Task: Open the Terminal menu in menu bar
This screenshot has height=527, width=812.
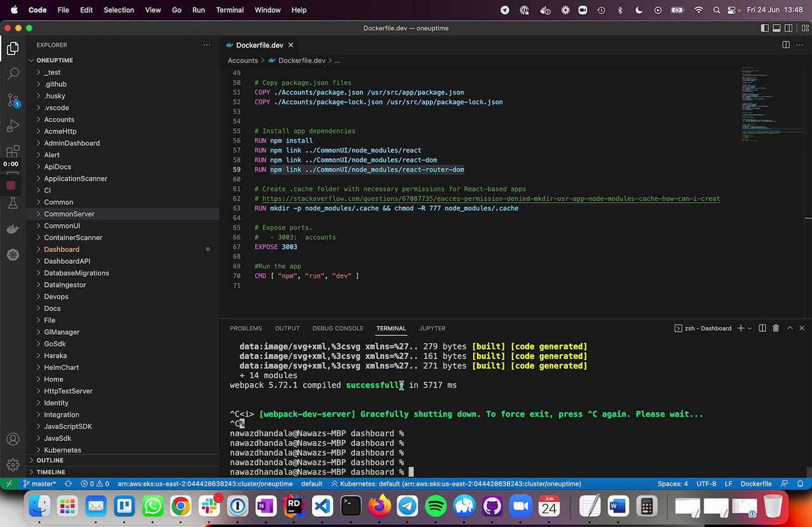Action: (x=230, y=10)
